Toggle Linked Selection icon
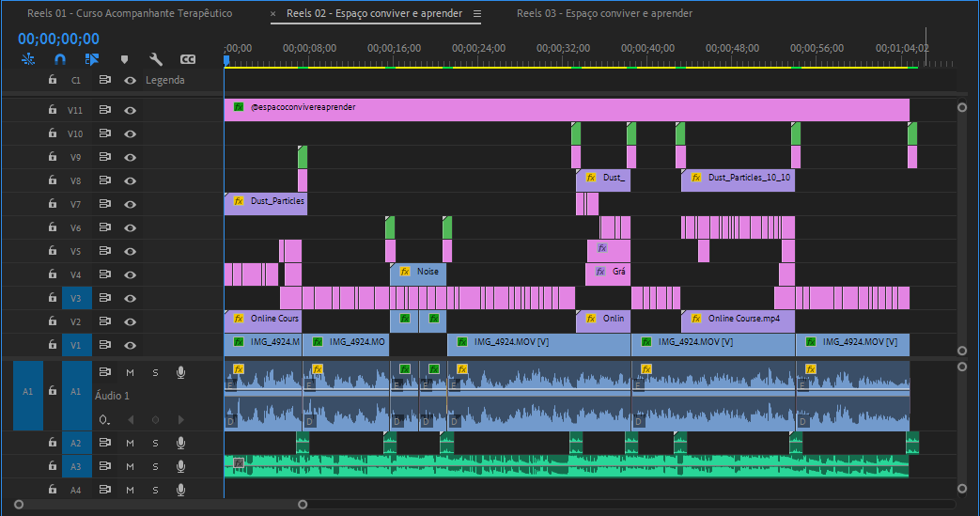The image size is (980, 516). pos(92,59)
